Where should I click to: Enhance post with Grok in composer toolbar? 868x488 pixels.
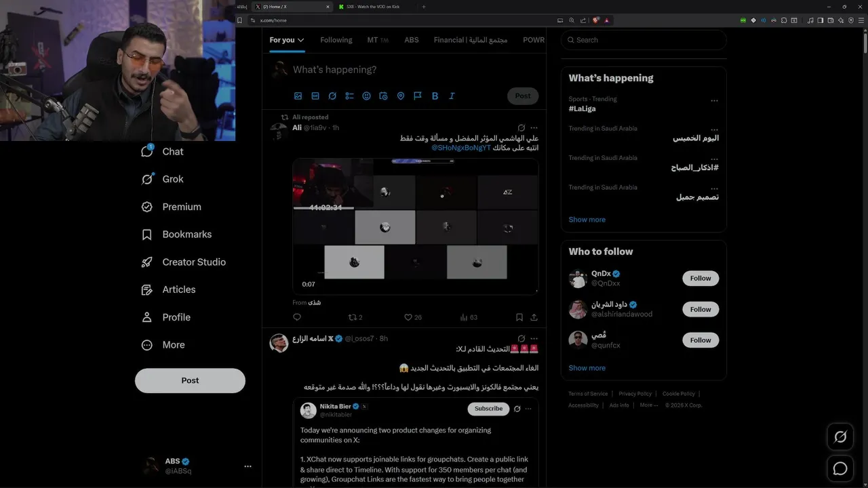(332, 96)
